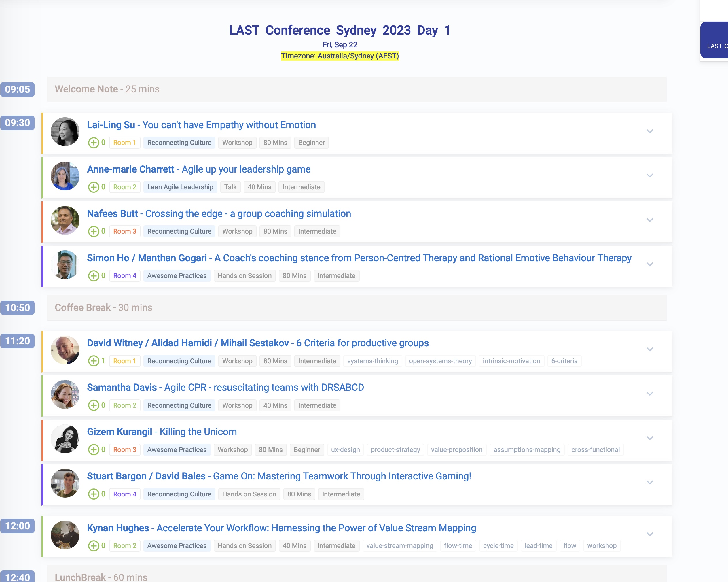This screenshot has width=728, height=582.
Task: Open You can't have Empathy without Emotion
Action: [229, 125]
